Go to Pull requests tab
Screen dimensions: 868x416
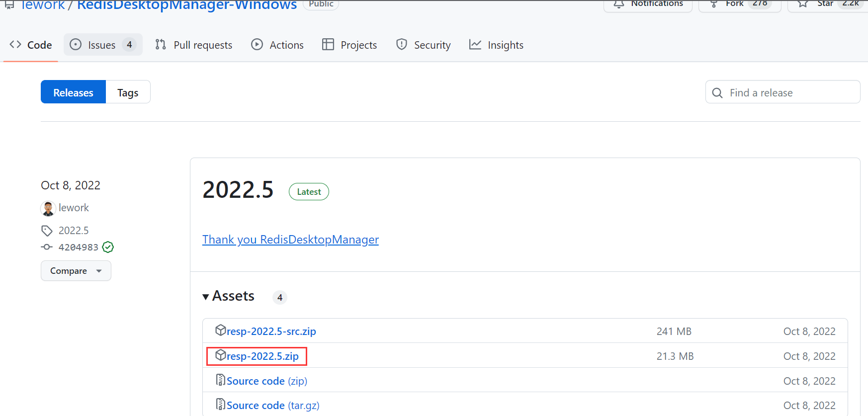tap(194, 45)
